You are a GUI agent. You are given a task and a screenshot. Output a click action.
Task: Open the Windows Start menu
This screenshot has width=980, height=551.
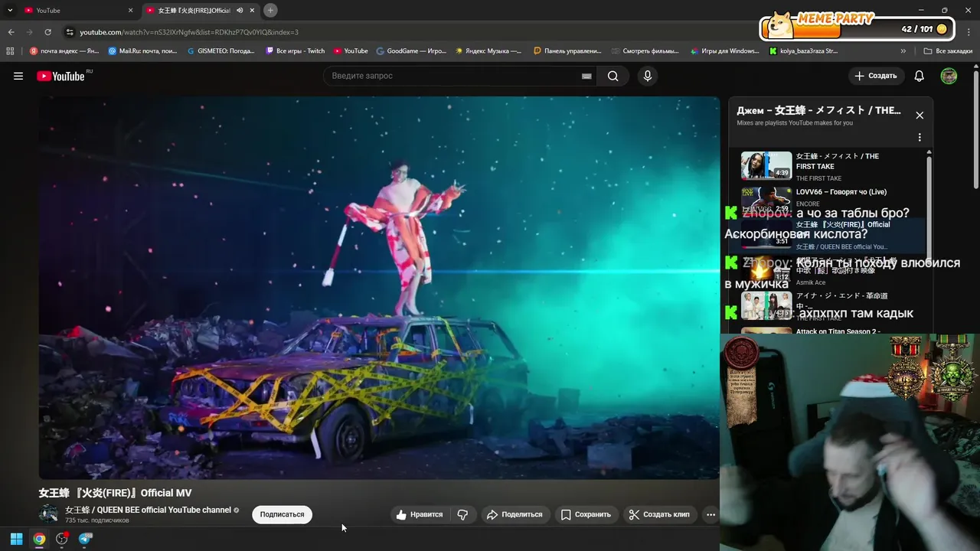pos(16,539)
